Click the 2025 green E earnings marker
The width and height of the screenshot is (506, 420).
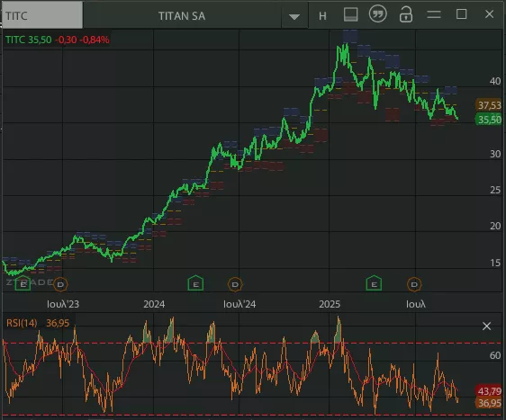[x=374, y=283]
